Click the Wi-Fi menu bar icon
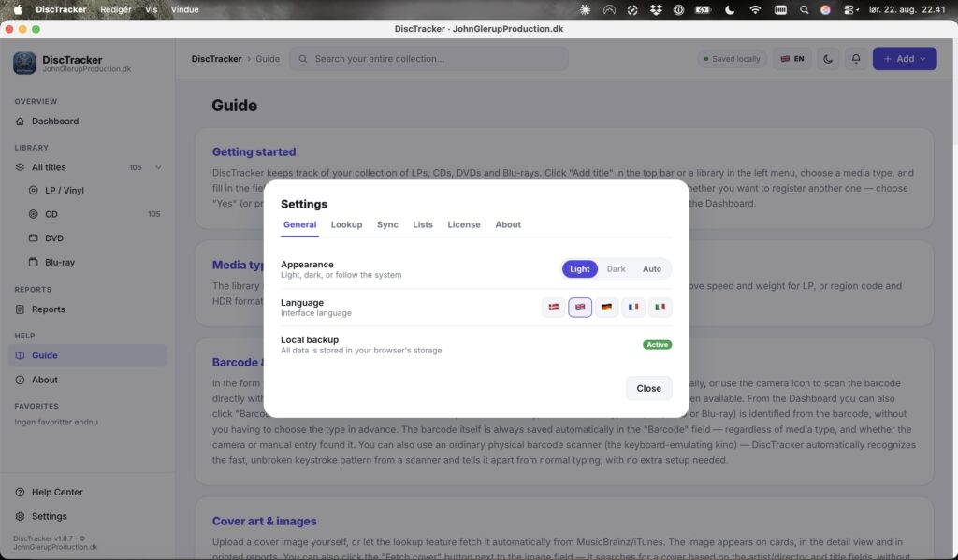Image resolution: width=958 pixels, height=560 pixels. tap(755, 9)
